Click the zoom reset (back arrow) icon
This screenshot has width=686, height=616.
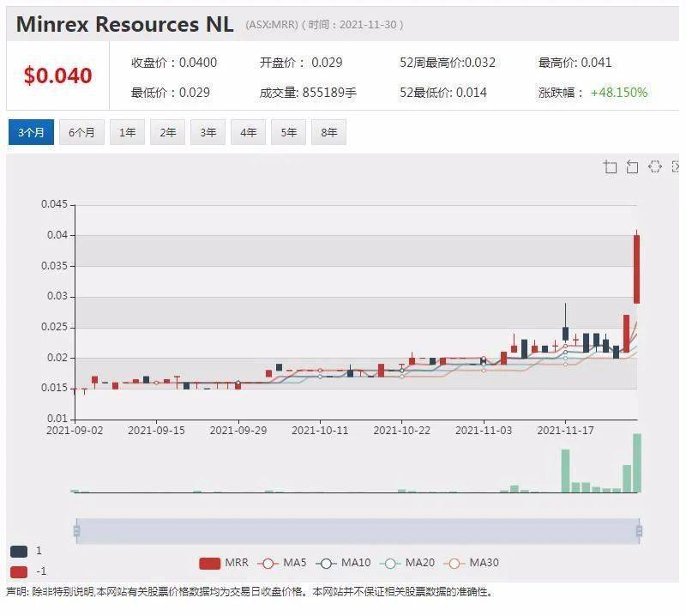[x=633, y=166]
